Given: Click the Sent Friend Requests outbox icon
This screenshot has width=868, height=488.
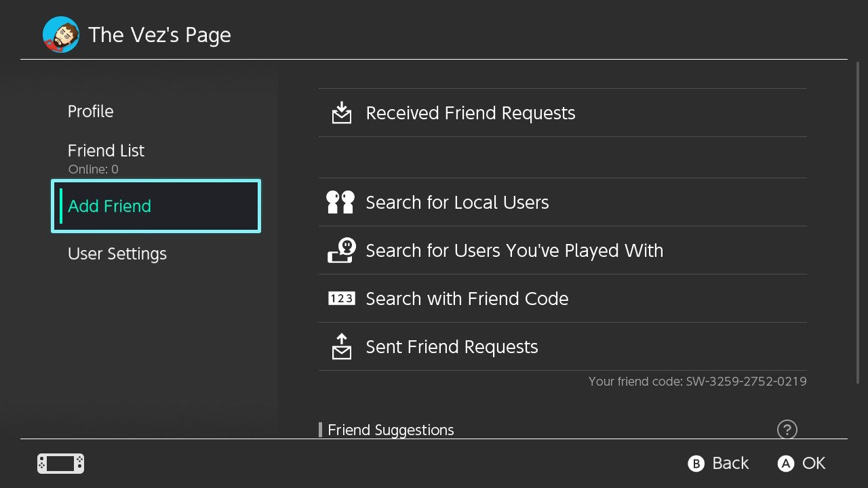Looking at the screenshot, I should (x=342, y=346).
